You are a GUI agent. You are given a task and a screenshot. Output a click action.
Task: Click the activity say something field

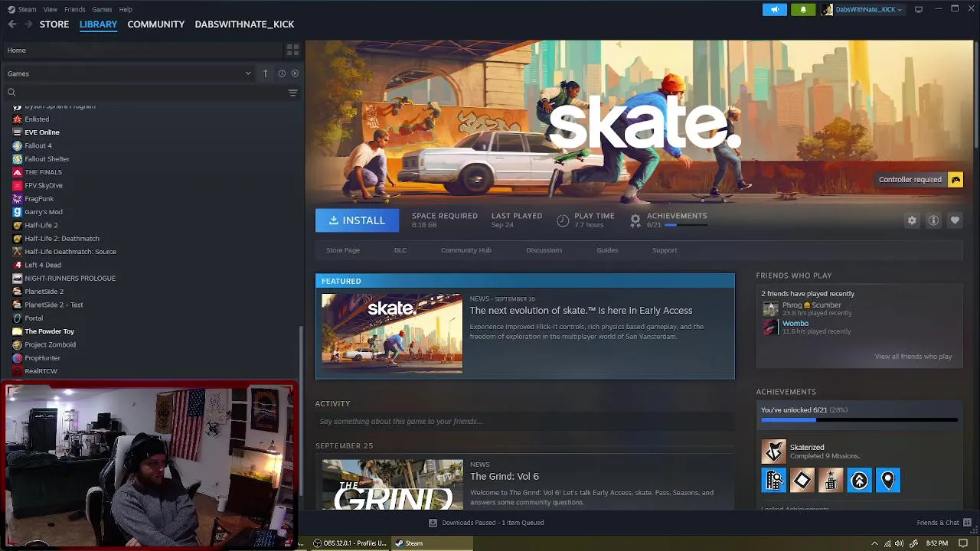click(525, 422)
